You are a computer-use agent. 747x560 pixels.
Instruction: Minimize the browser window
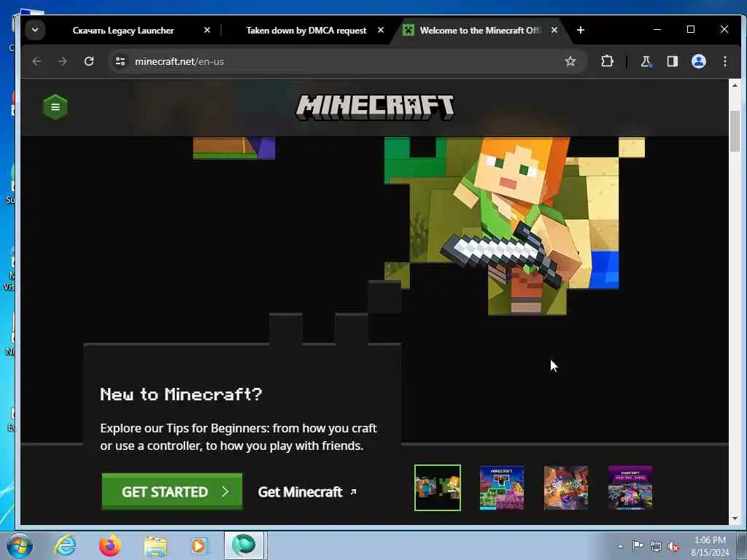point(657,29)
